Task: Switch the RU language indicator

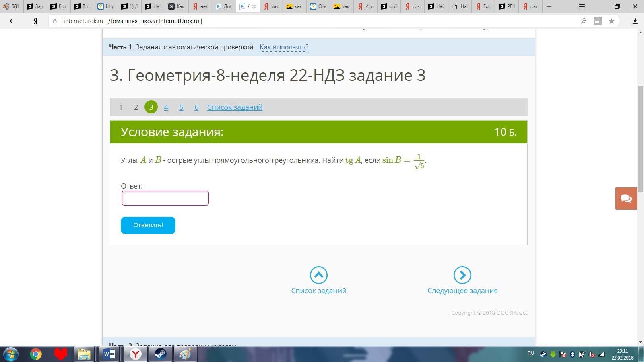Action: [x=531, y=353]
